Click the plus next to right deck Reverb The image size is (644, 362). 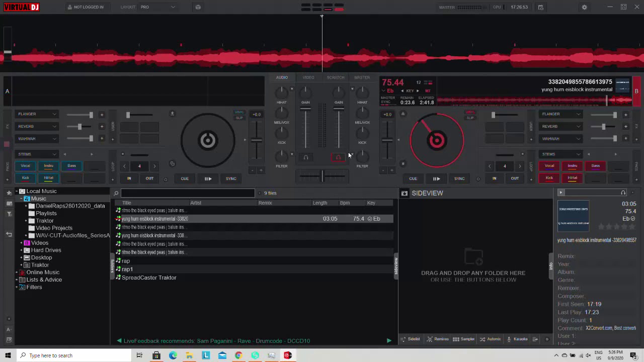625,127
